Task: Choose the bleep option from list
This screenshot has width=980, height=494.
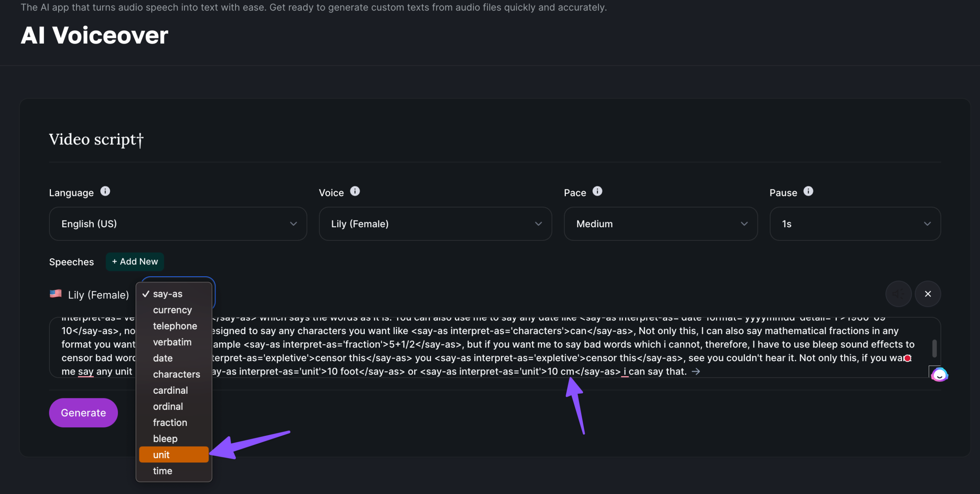Action: click(165, 439)
